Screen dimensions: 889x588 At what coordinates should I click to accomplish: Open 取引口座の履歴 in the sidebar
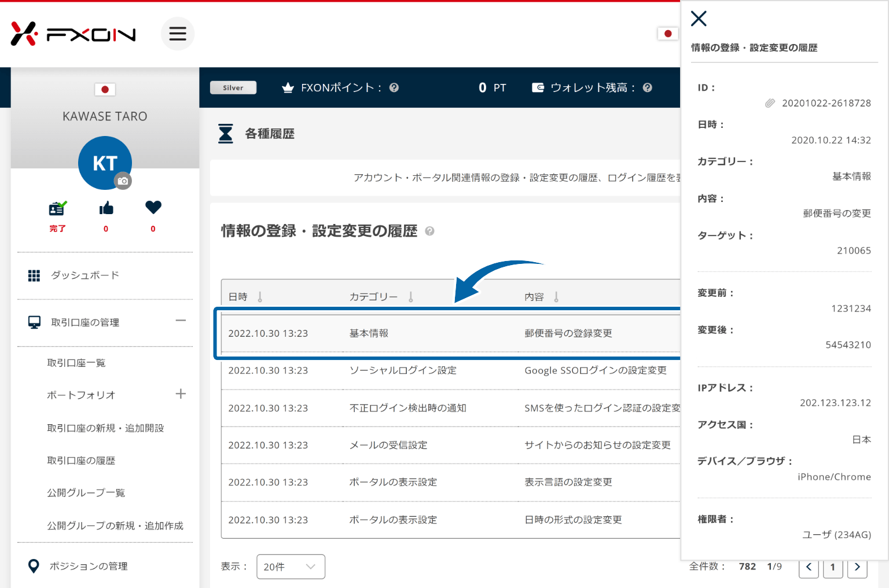pyautogui.click(x=81, y=461)
